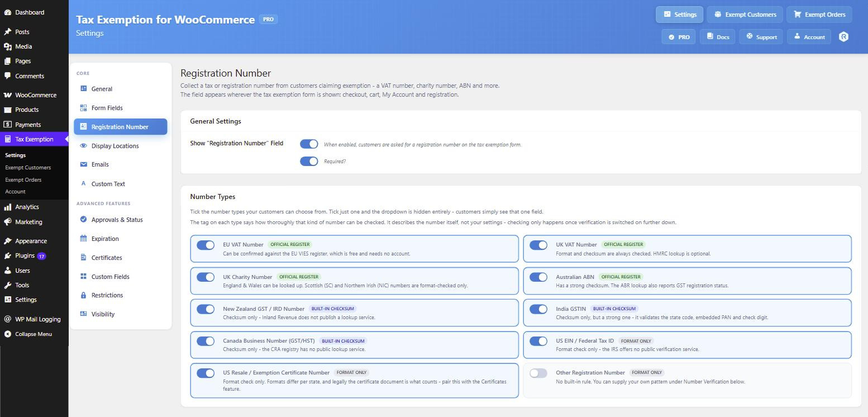Screen dimensions: 868x417
Task: Click the Plugins plug icon
Action: click(7, 255)
